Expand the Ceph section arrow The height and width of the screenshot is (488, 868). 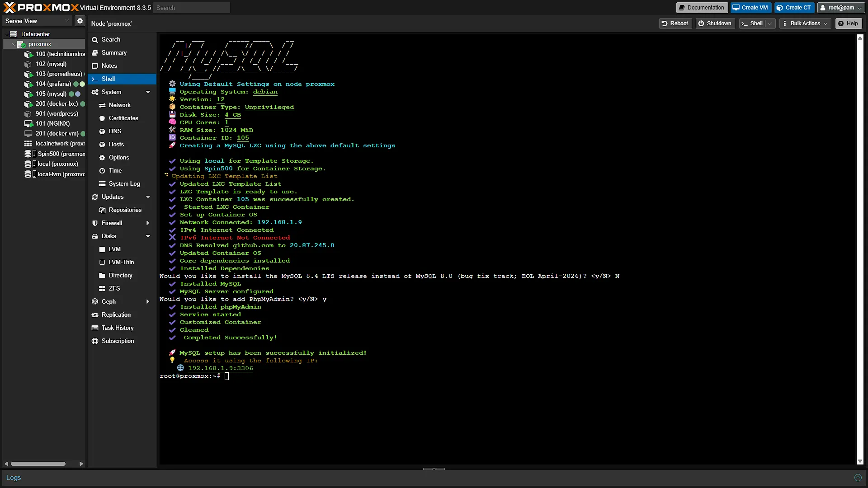tap(148, 302)
